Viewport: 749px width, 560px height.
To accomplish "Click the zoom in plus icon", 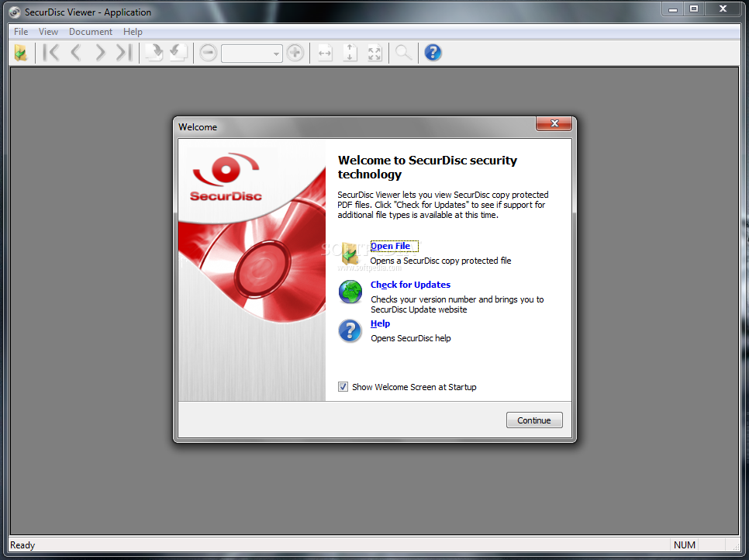I will click(295, 53).
